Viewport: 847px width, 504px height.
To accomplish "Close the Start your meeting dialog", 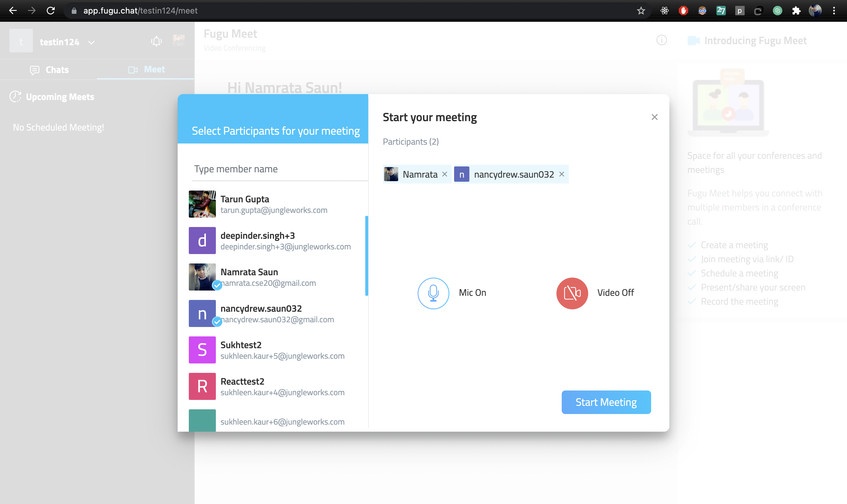I will tap(654, 117).
